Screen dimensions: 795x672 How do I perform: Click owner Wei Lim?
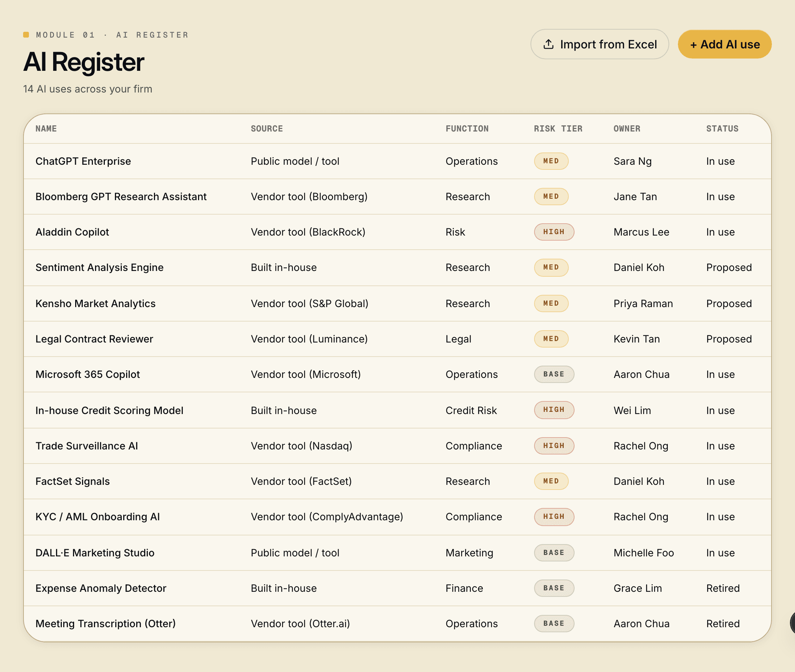pos(632,410)
